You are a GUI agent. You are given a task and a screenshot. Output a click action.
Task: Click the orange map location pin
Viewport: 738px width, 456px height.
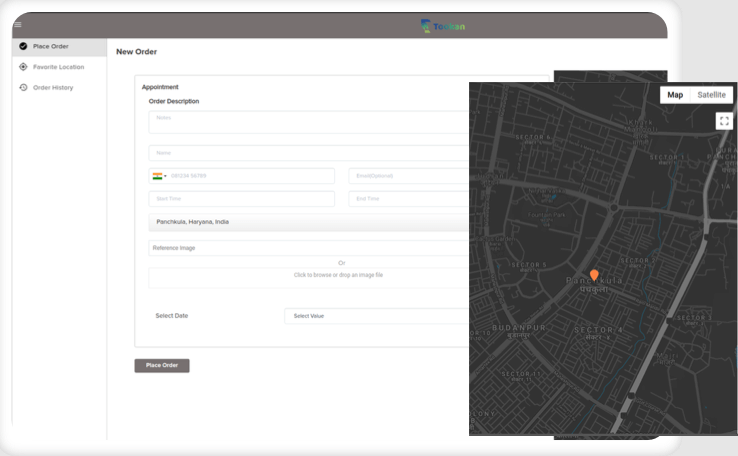[594, 275]
